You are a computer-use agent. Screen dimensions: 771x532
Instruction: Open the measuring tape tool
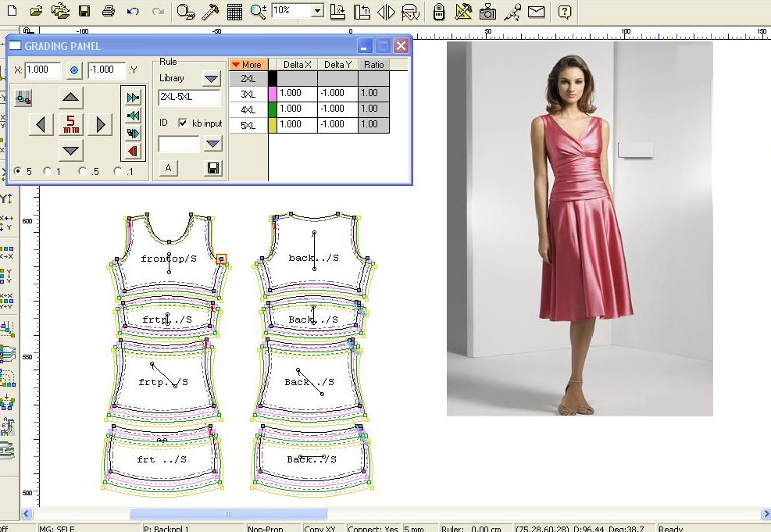185,12
